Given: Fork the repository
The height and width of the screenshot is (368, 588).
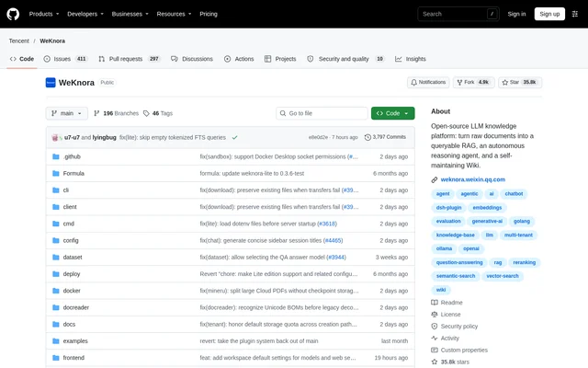Looking at the screenshot, I should [x=474, y=82].
